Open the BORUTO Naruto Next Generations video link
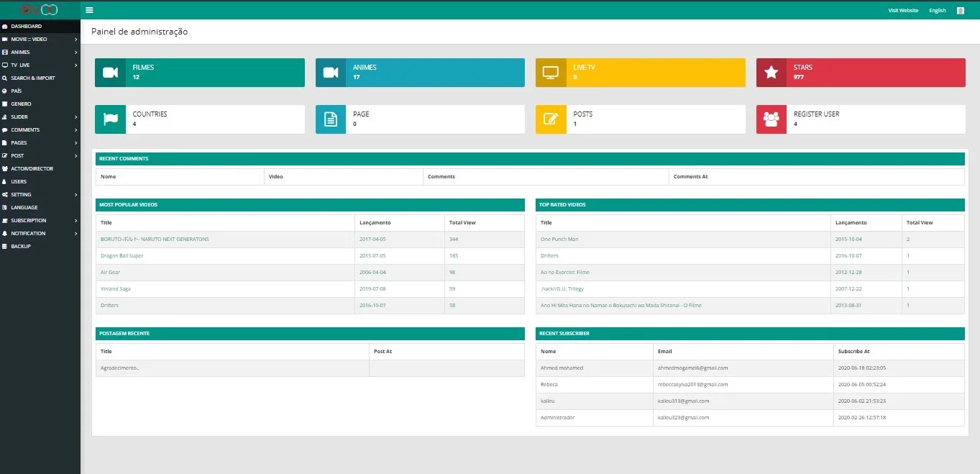The width and height of the screenshot is (980, 474). click(155, 240)
